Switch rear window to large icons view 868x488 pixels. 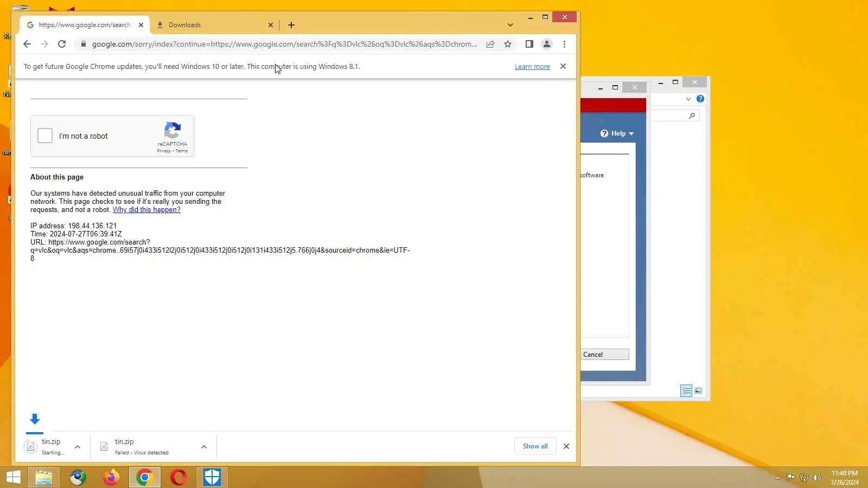click(x=698, y=390)
